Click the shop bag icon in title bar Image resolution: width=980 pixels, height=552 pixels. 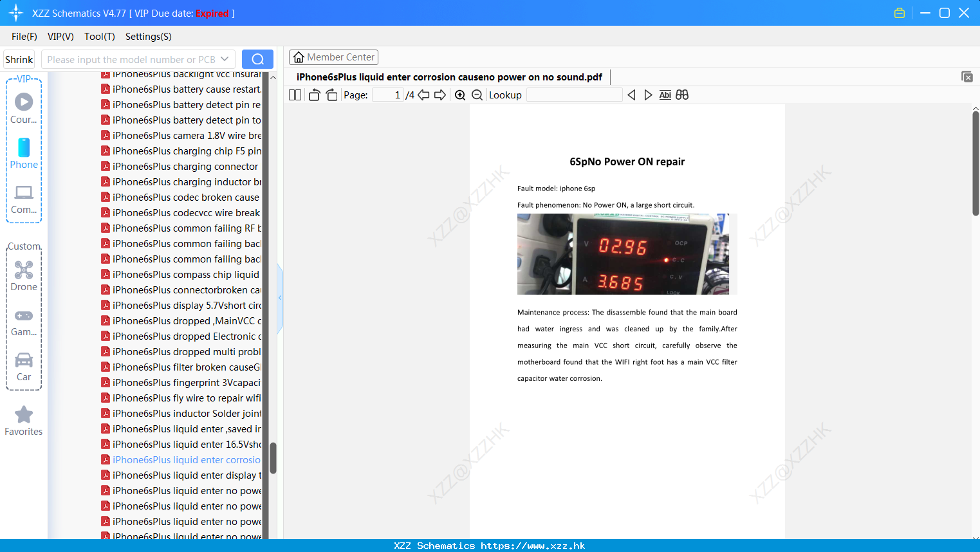900,13
